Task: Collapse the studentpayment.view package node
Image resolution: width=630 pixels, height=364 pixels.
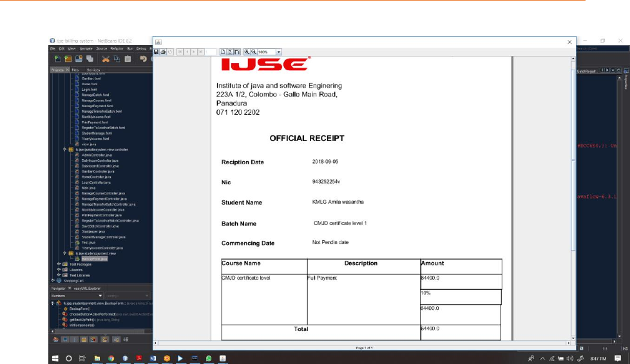Action: click(x=64, y=254)
